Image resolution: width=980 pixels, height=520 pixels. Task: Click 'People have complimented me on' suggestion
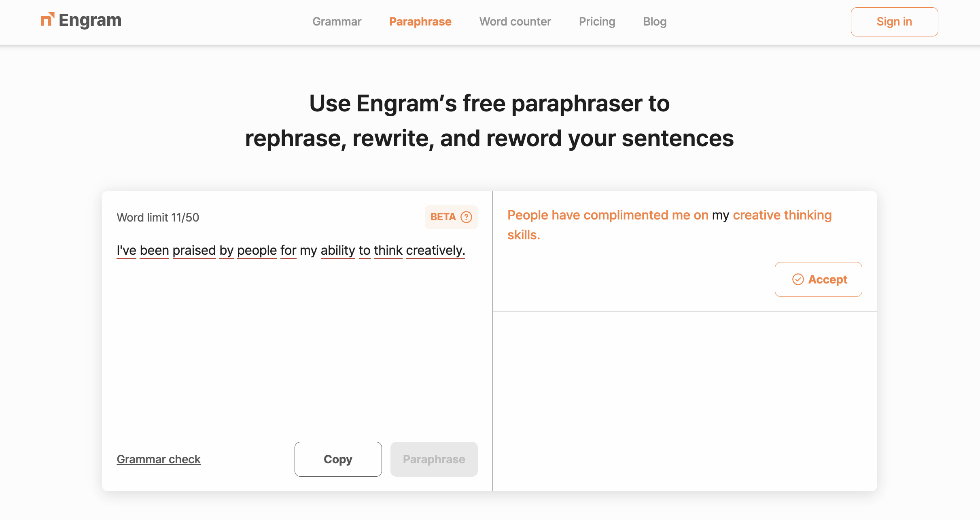pos(608,215)
